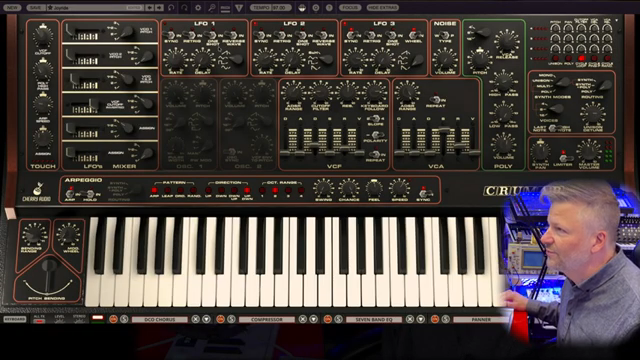Click the LFO 1 waveform selector knob

[236, 59]
